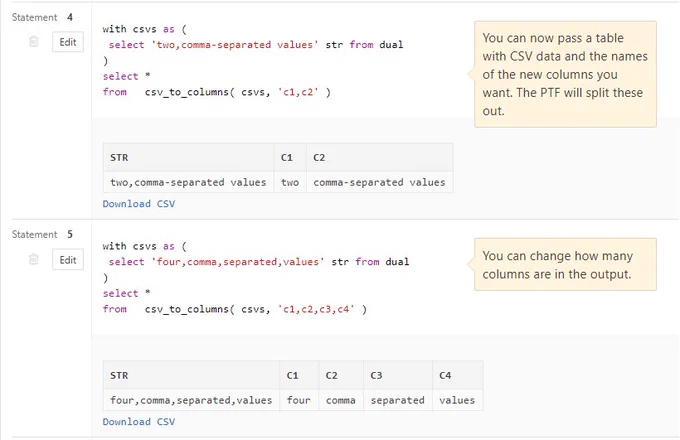Image resolution: width=680 pixels, height=440 pixels.
Task: Click 'comma-separated values' cell under C2
Action: tap(379, 182)
